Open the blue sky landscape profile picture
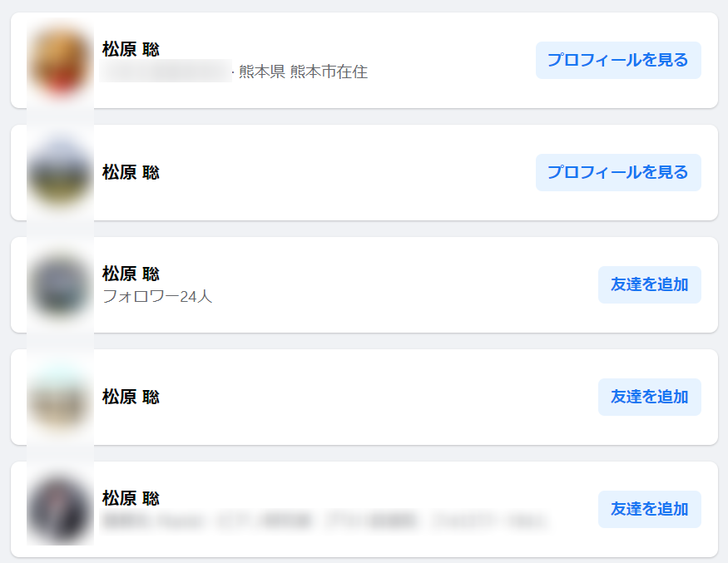This screenshot has height=563, width=728. [60, 173]
